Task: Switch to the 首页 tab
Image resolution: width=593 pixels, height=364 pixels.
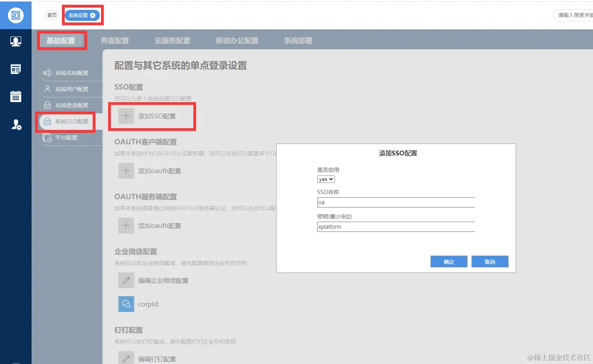Action: [52, 15]
